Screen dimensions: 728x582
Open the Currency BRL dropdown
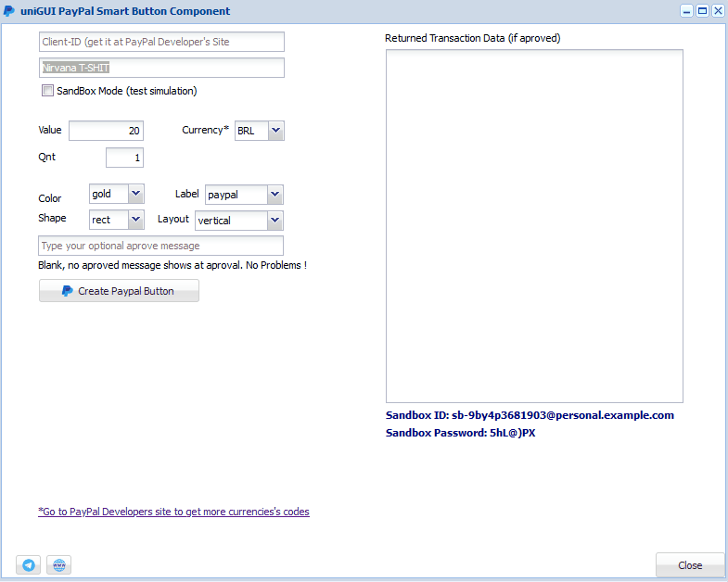275,131
